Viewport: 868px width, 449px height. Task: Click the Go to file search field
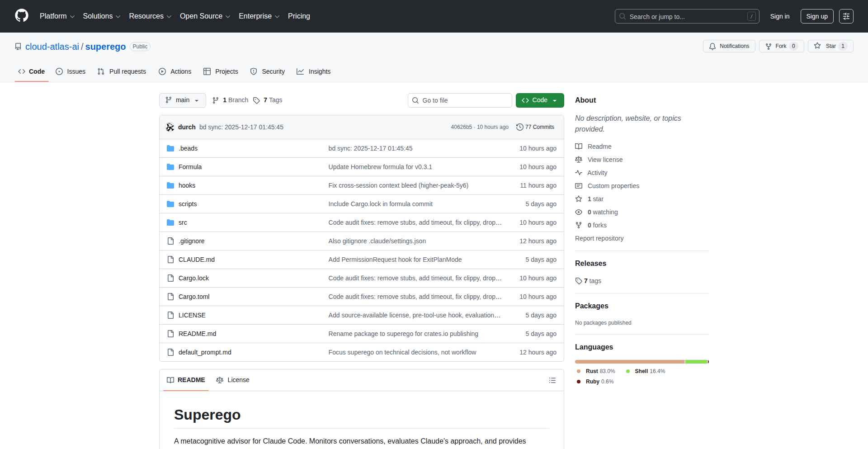pos(460,100)
